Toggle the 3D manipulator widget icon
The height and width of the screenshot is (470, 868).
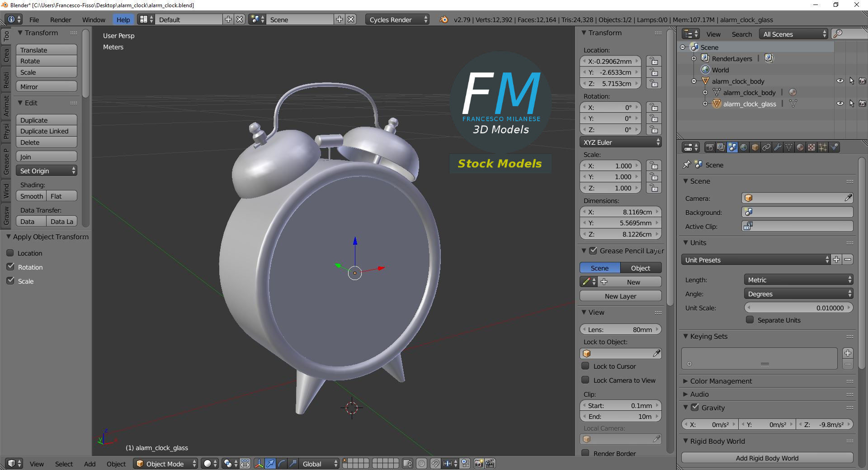pos(259,464)
